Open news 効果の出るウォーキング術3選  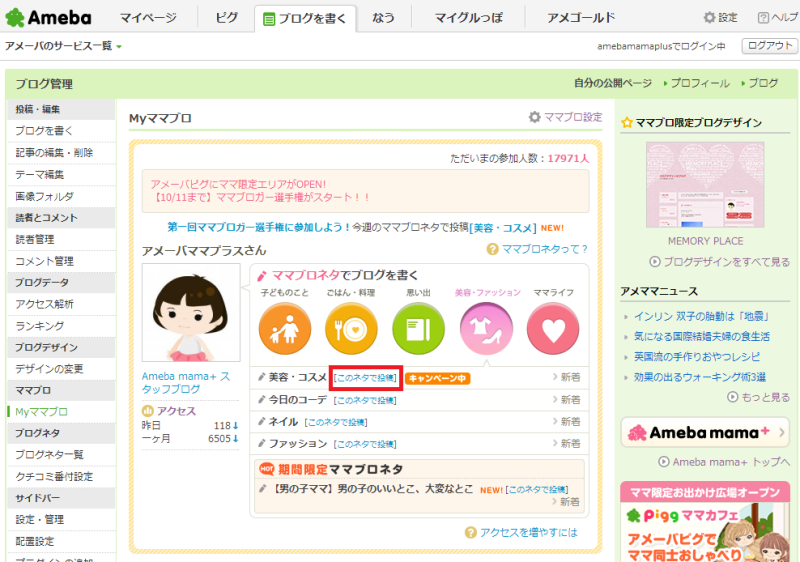tap(699, 377)
